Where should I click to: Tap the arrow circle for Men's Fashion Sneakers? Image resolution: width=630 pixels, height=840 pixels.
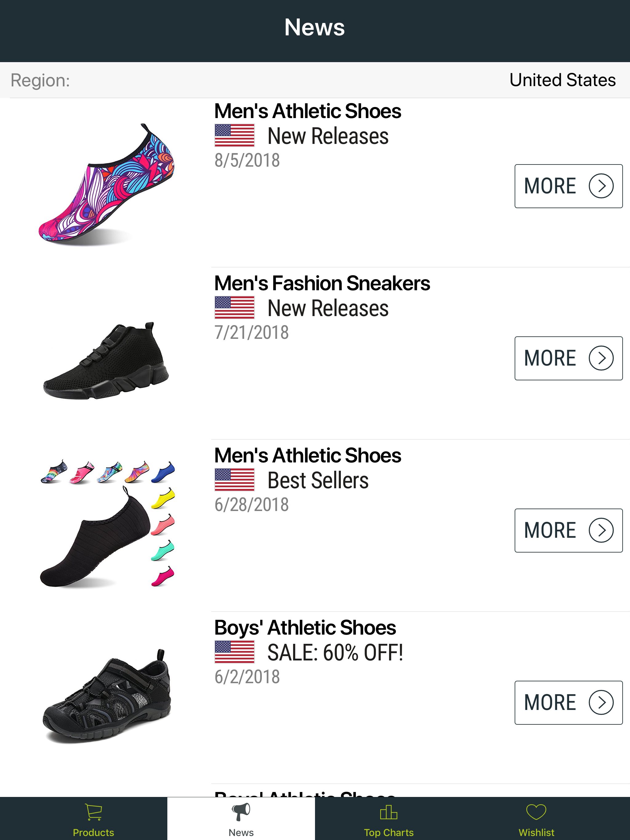pyautogui.click(x=601, y=358)
